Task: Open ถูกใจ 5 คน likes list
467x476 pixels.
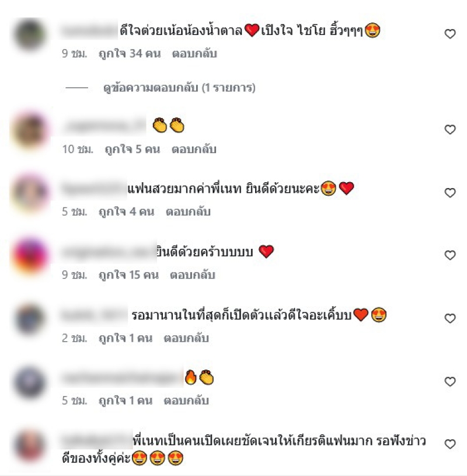Action: (133, 149)
